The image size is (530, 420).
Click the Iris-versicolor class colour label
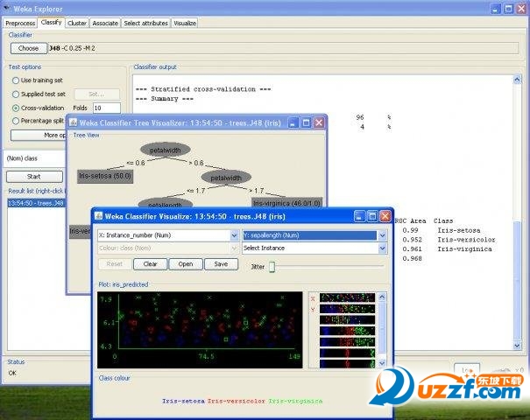coord(237,401)
